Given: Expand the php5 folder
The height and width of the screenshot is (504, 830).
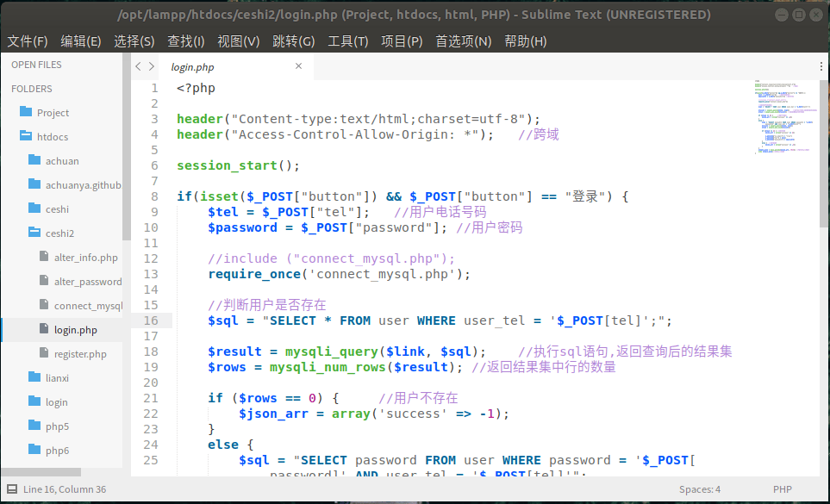Looking at the screenshot, I should 34,426.
